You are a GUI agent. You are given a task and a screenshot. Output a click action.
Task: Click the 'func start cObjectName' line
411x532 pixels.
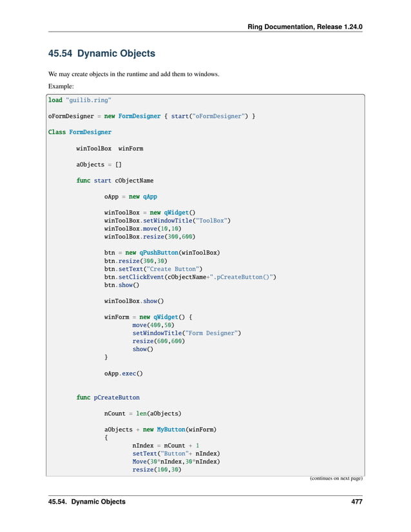tap(115, 181)
